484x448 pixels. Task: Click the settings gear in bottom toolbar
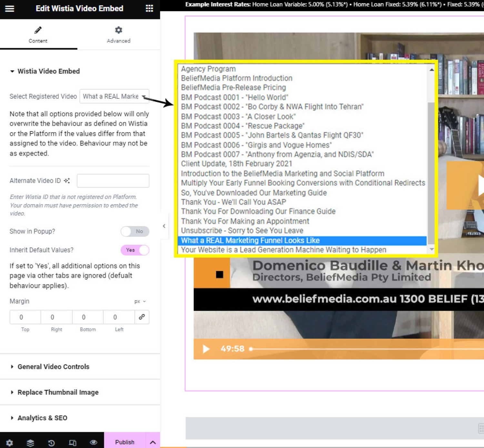(x=10, y=443)
